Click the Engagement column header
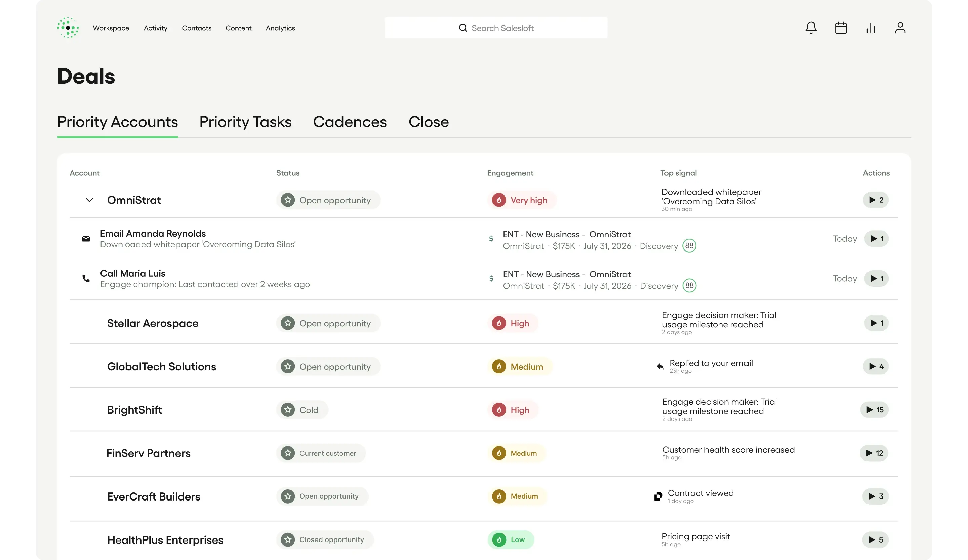This screenshot has width=968, height=560. coord(510,173)
